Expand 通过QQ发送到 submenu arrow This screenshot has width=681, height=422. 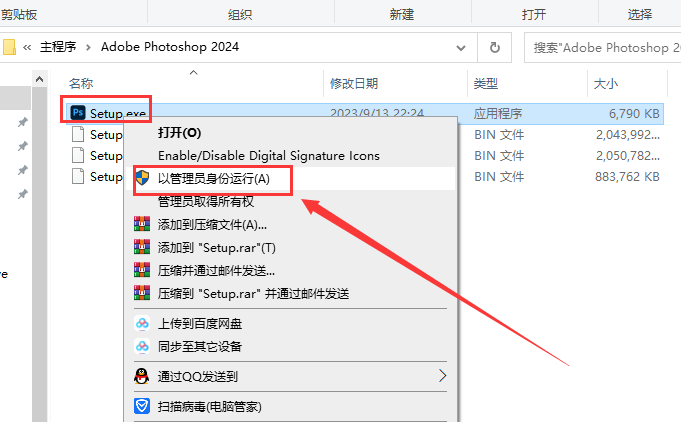click(x=442, y=376)
